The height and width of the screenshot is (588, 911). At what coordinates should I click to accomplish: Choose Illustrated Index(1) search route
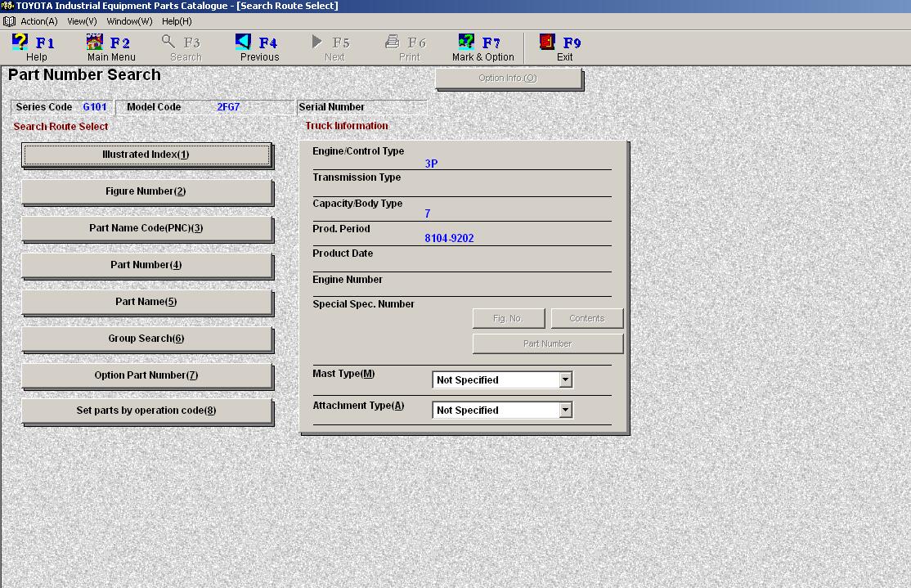click(146, 155)
